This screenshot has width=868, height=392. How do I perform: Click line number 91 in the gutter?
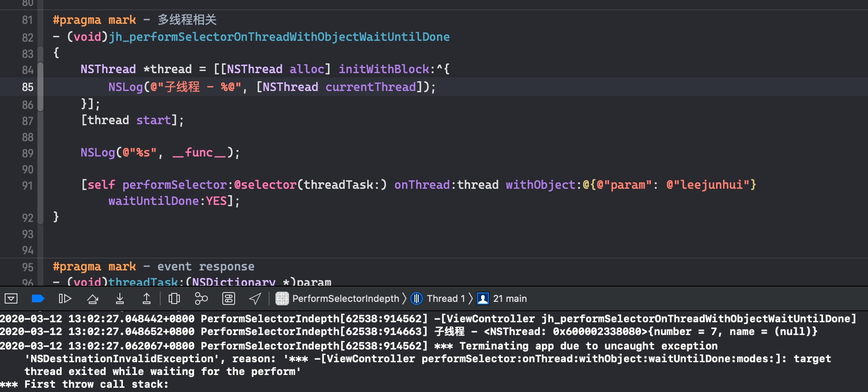point(28,185)
